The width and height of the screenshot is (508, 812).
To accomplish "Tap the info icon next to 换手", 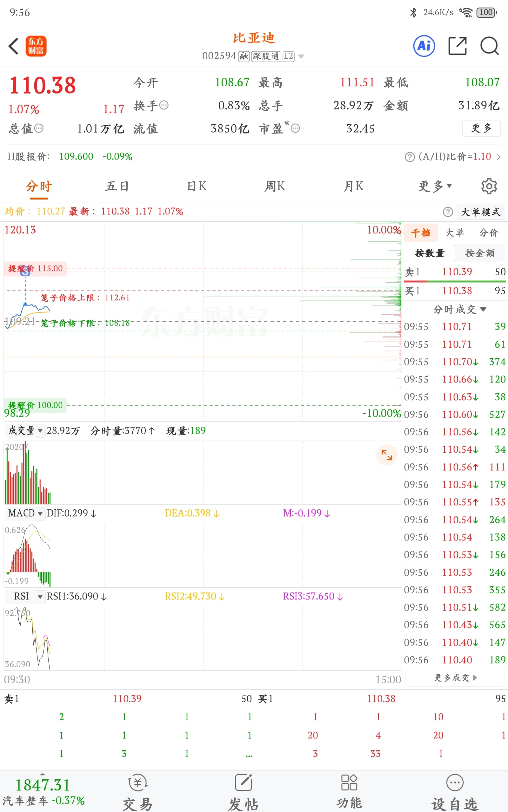I will pos(164,105).
